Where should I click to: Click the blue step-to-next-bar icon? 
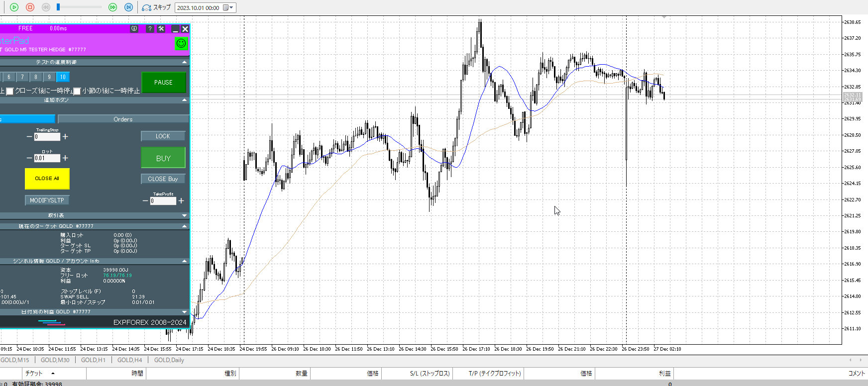pyautogui.click(x=128, y=7)
